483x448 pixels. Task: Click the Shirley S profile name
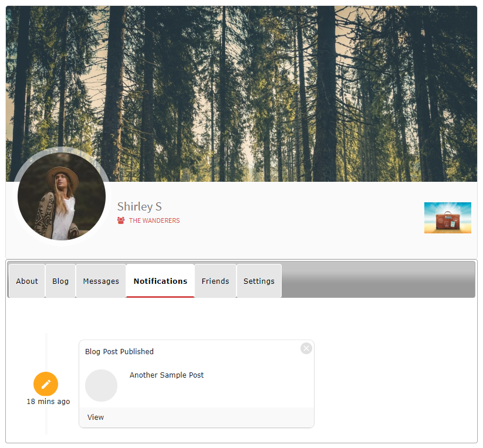pos(140,206)
